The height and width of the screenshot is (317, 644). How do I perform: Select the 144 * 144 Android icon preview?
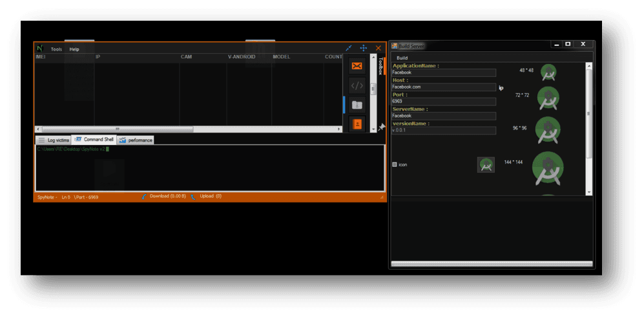(548, 168)
